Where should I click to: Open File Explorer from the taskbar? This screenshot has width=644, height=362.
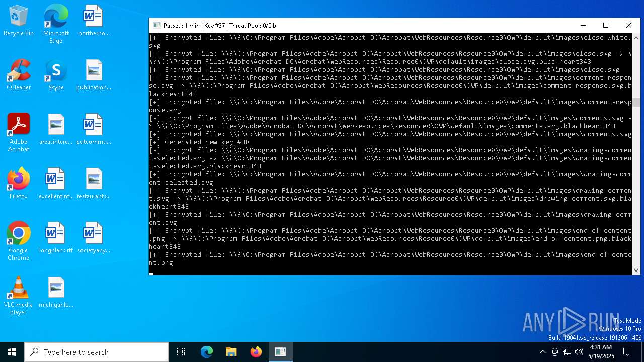231,352
